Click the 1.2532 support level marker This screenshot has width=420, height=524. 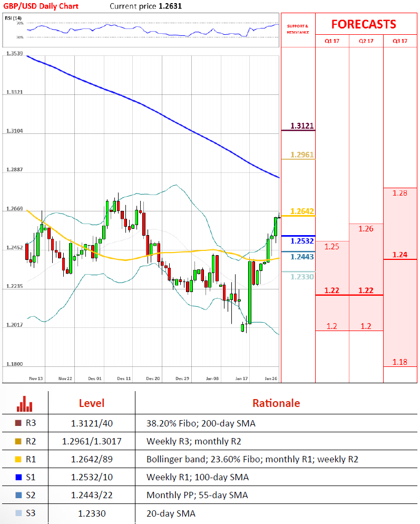pyautogui.click(x=302, y=241)
